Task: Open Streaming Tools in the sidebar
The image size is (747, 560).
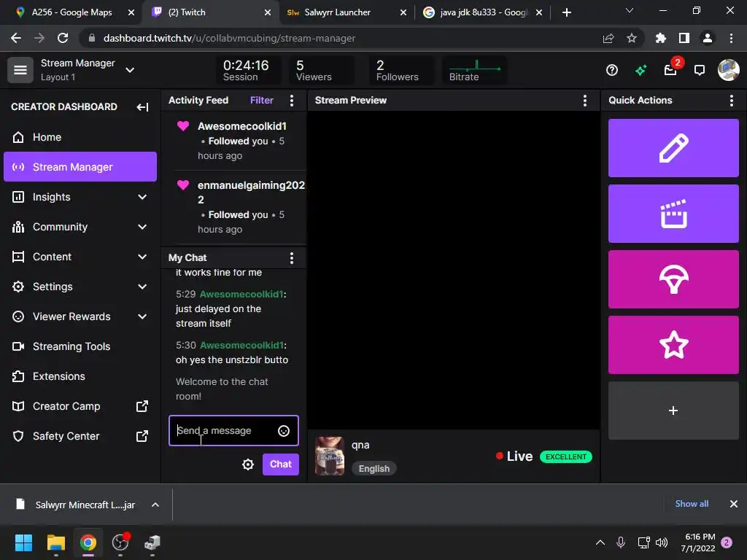Action: coord(80,346)
